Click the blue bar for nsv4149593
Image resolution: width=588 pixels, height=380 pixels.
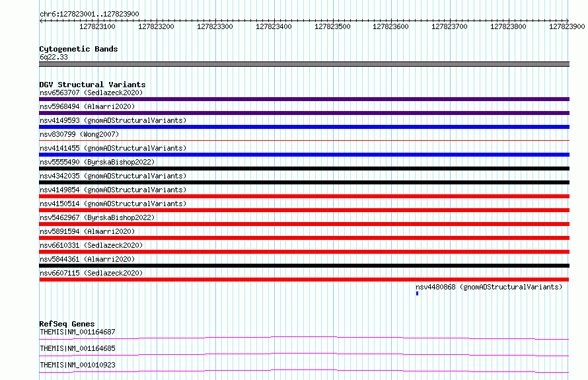(x=304, y=127)
